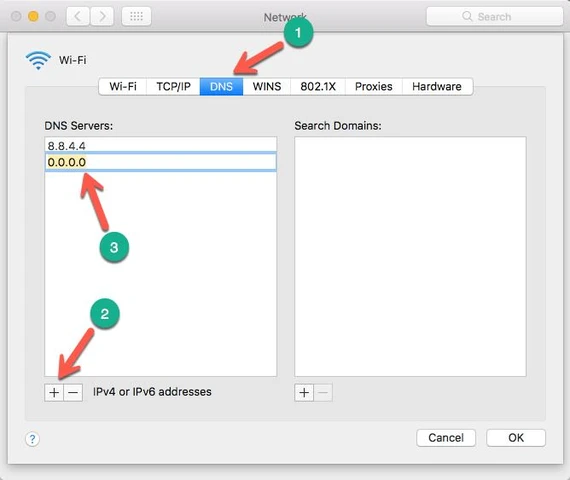
Task: Select the Wi-Fi tab
Action: tap(123, 87)
